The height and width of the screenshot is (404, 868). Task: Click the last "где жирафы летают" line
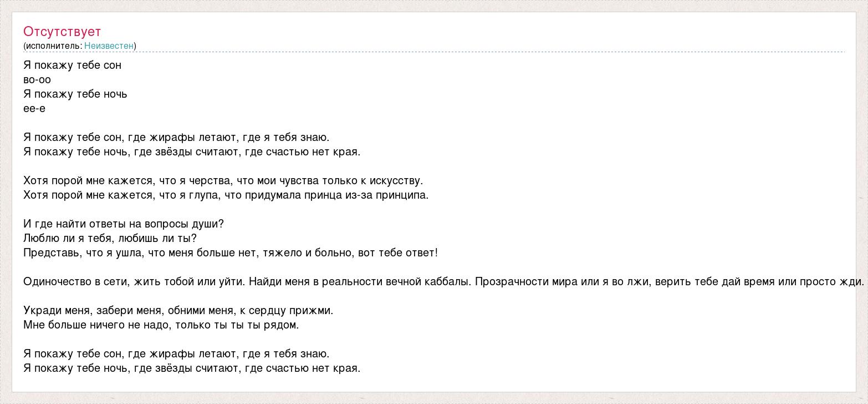[x=176, y=354]
